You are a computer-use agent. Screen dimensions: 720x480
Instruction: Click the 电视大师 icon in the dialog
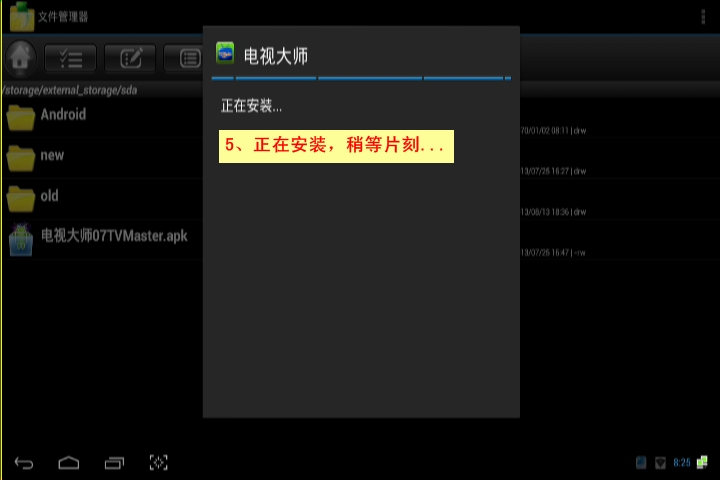click(225, 53)
